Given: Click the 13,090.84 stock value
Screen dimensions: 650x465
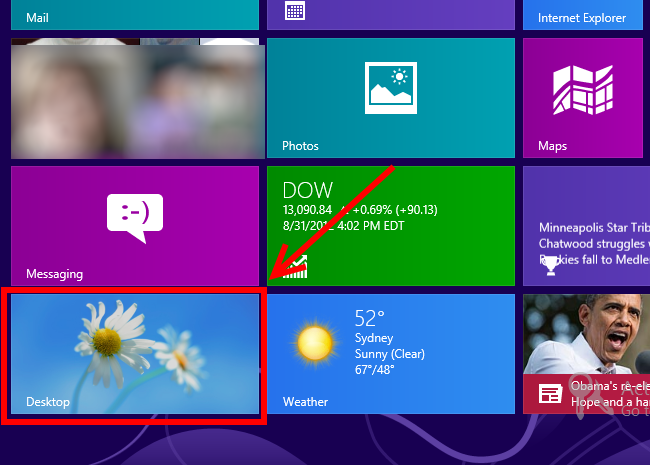Looking at the screenshot, I should pyautogui.click(x=307, y=210).
